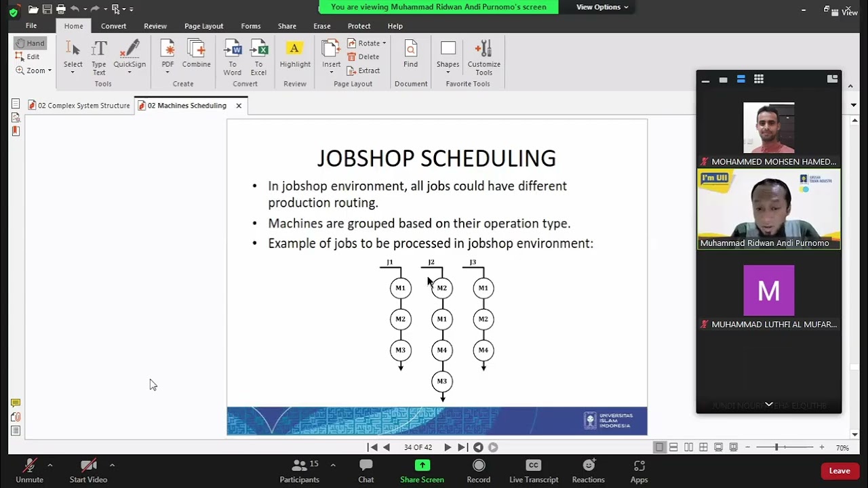Expand audio options arrow next to Unmute
The height and width of the screenshot is (488, 868).
point(50,465)
